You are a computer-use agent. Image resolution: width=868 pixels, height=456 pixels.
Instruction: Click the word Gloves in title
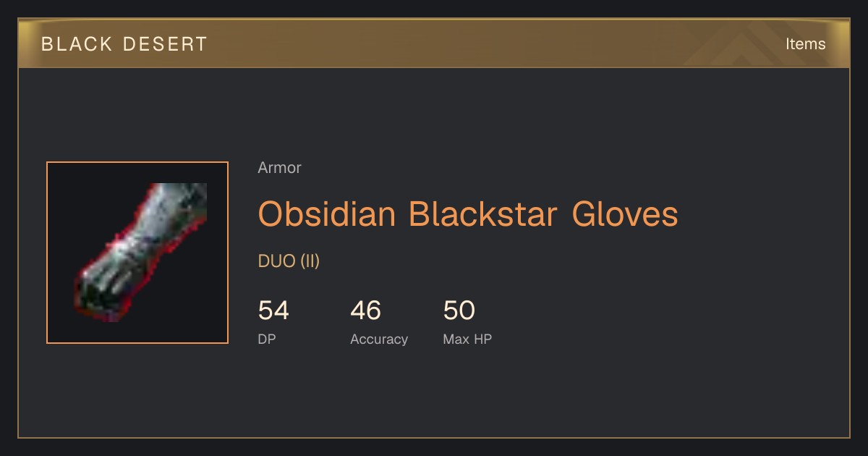[625, 214]
